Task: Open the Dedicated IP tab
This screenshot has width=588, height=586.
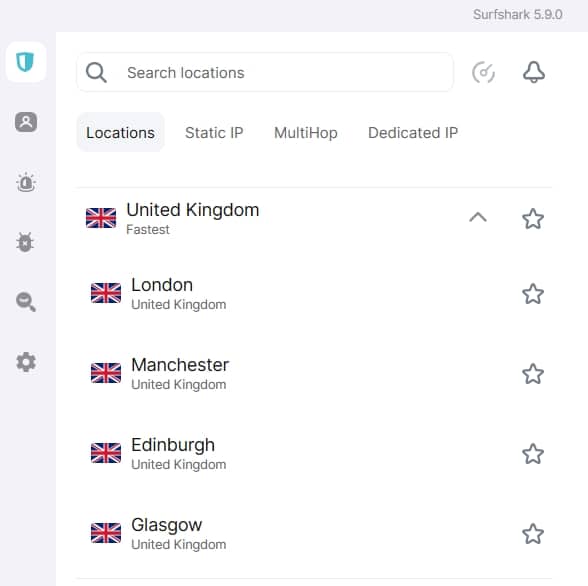Action: click(413, 133)
